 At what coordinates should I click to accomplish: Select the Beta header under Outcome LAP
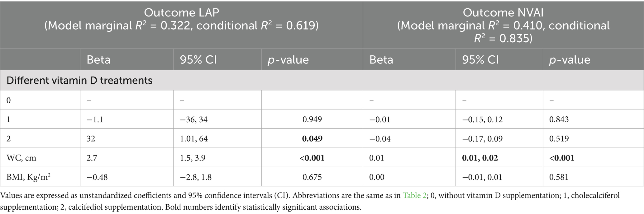tap(98, 60)
